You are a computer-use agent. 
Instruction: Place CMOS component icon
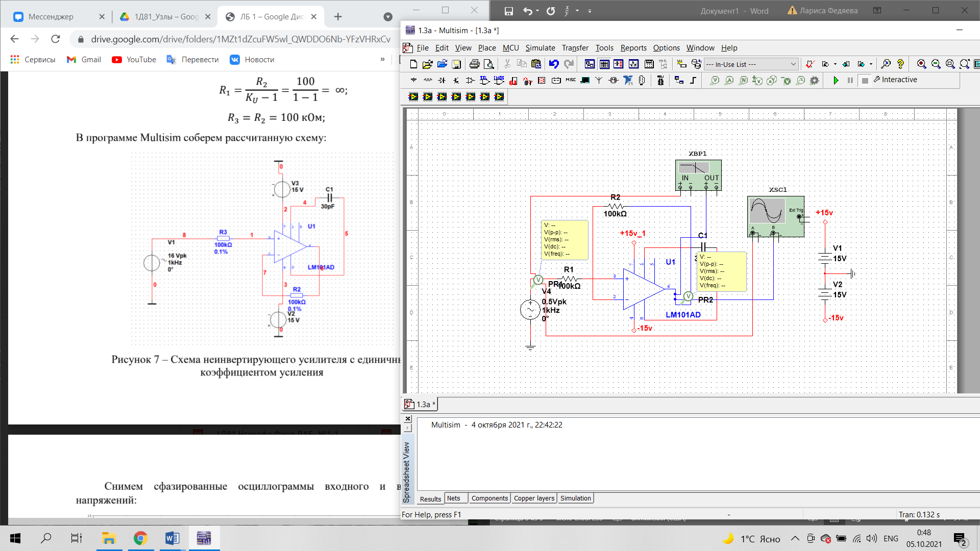pos(499,80)
